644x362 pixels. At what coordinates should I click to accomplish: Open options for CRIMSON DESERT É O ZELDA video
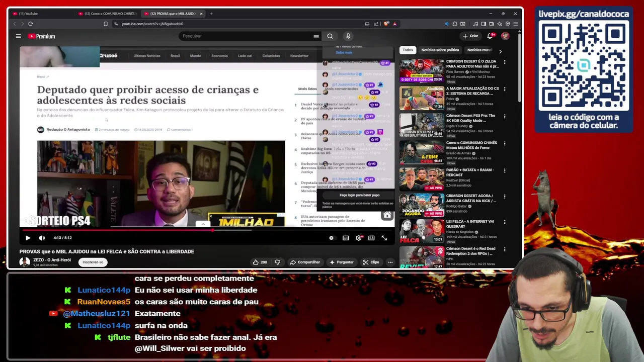coord(505,62)
